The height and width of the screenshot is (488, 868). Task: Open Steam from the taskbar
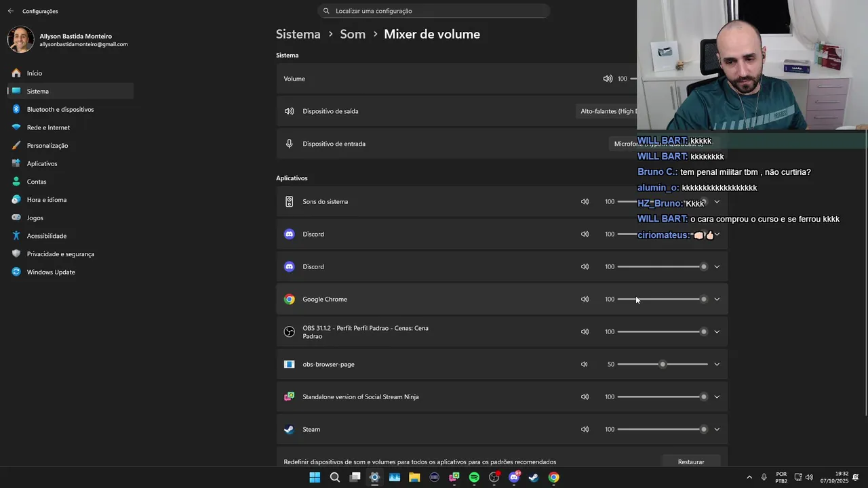tap(534, 477)
